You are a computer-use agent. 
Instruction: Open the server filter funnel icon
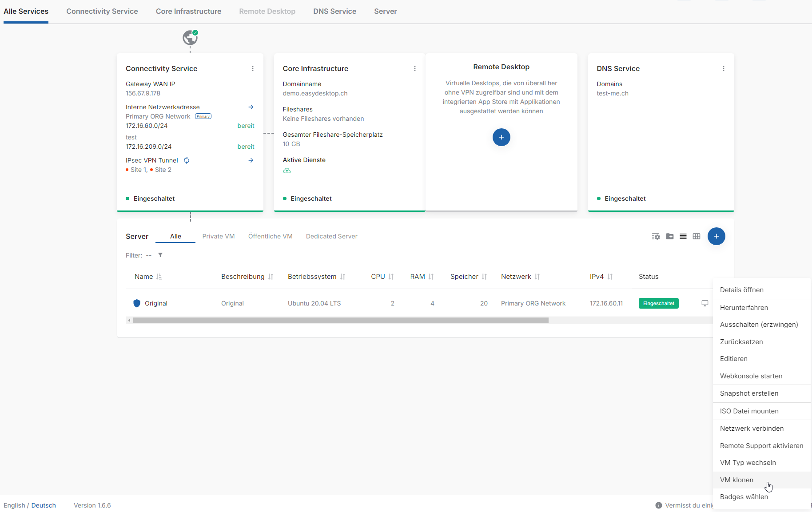pyautogui.click(x=160, y=255)
